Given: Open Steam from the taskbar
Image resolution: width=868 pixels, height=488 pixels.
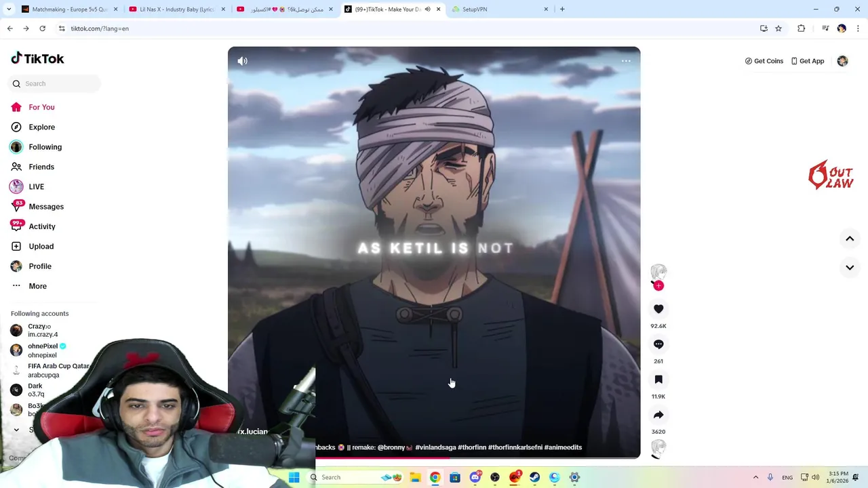Looking at the screenshot, I should 534,477.
